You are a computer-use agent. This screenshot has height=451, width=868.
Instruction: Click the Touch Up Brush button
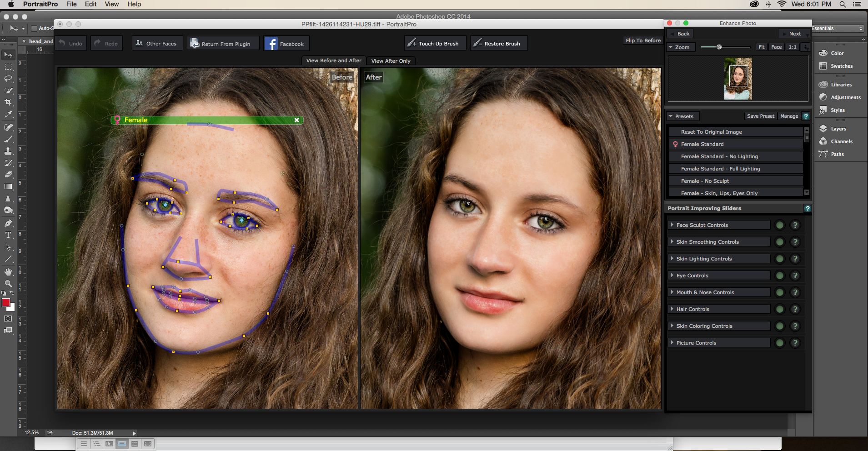pos(435,44)
